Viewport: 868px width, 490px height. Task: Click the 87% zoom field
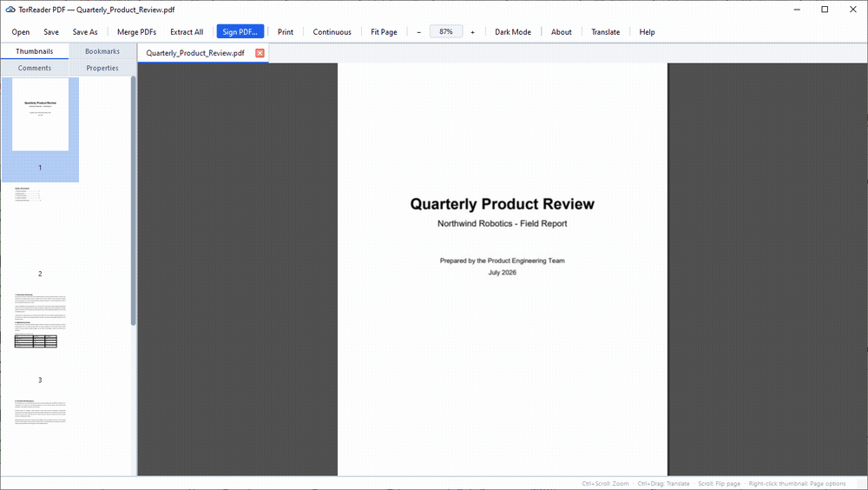click(x=445, y=31)
